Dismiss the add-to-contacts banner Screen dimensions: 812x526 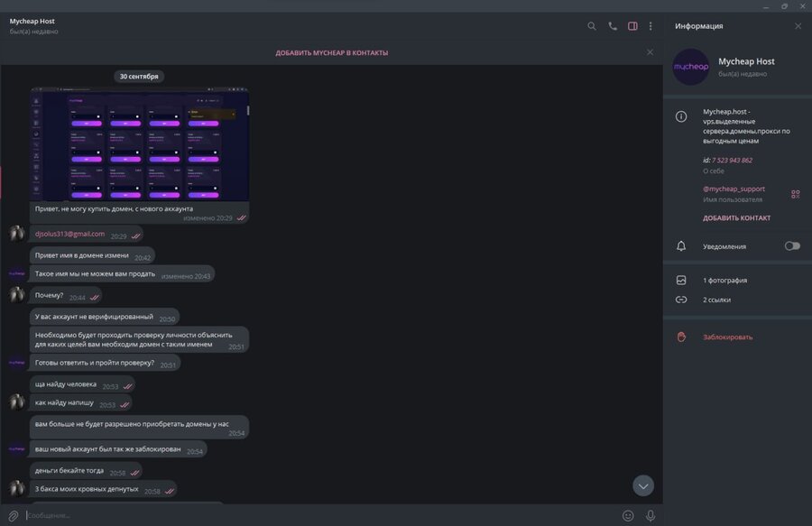point(650,52)
